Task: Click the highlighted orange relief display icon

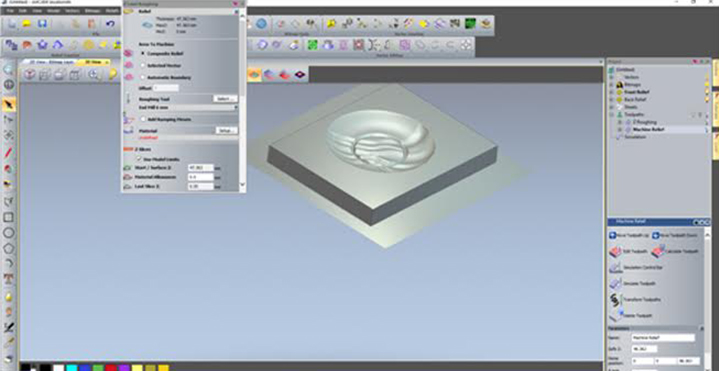Action: click(x=254, y=74)
